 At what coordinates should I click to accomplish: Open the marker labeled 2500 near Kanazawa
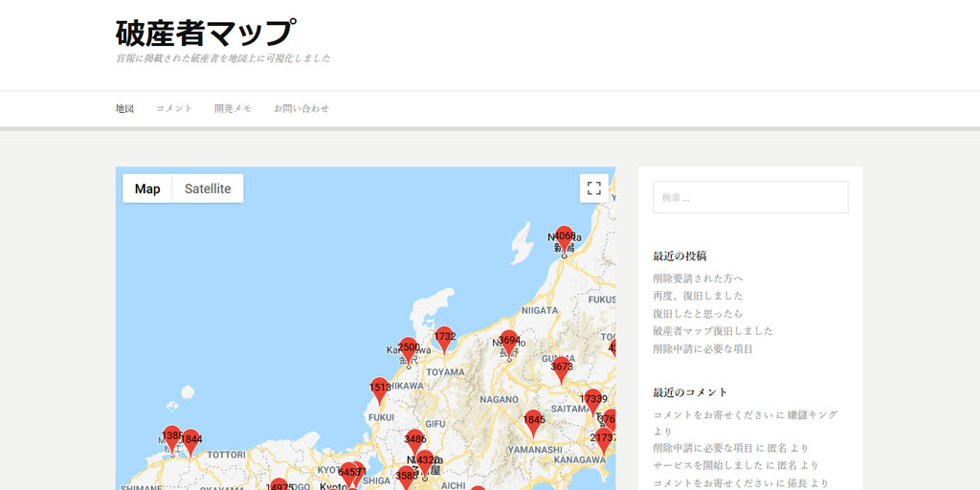(409, 349)
